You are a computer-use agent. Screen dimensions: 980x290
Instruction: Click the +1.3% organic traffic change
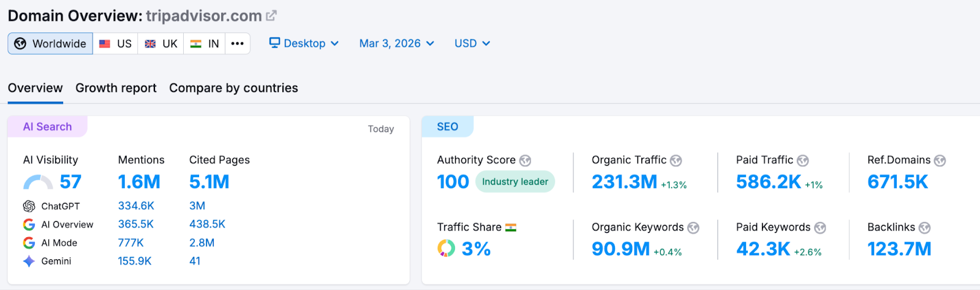pos(674,185)
